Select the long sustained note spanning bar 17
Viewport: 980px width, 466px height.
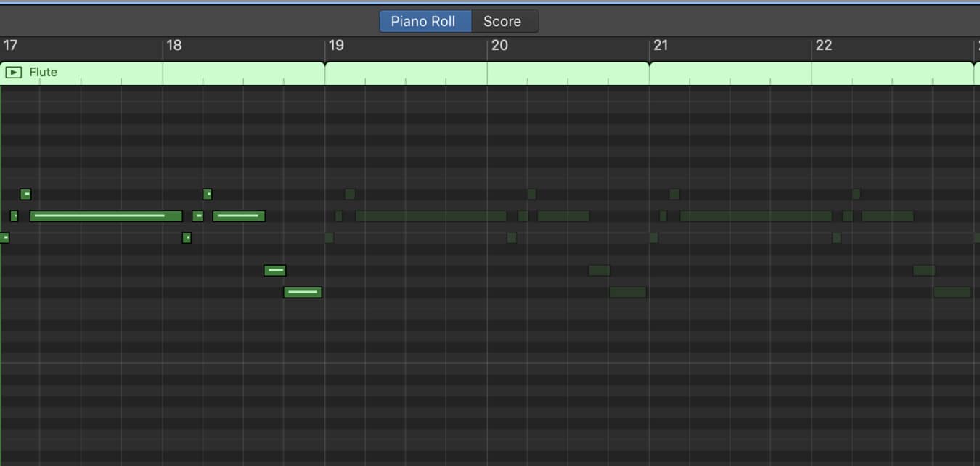(105, 216)
